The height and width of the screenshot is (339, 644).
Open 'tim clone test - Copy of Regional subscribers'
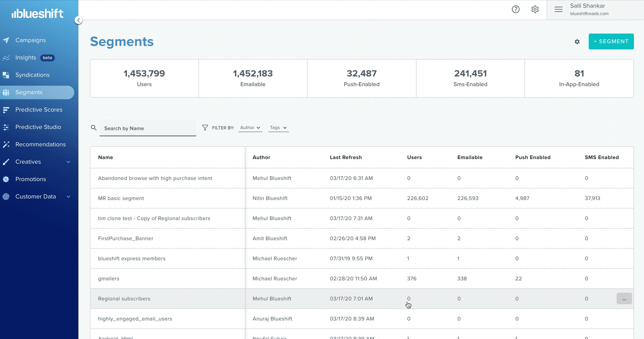click(x=154, y=218)
